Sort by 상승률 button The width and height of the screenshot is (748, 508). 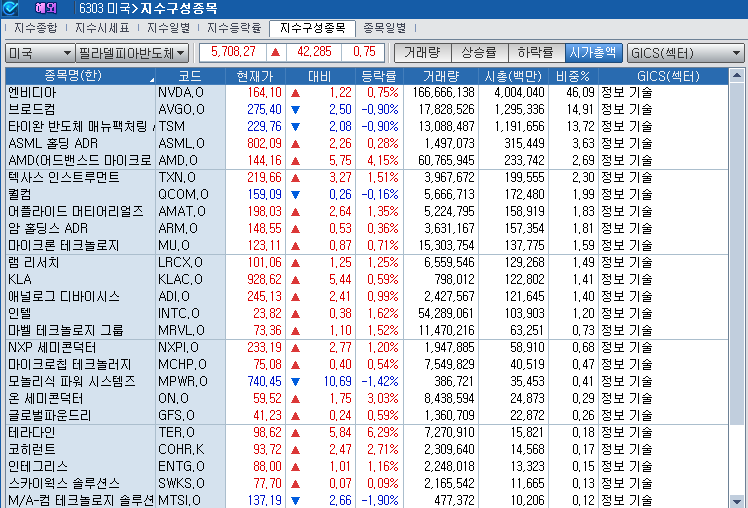click(x=479, y=52)
